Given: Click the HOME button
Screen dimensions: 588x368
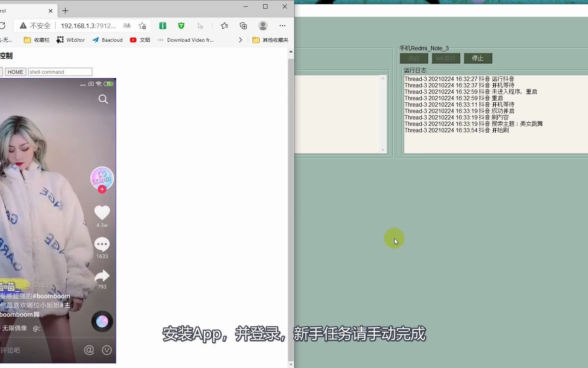Looking at the screenshot, I should pos(15,72).
